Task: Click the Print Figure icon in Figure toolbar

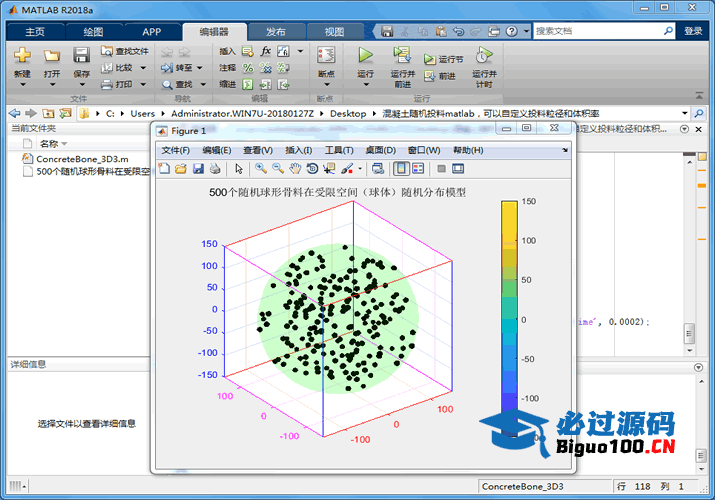Action: click(215, 169)
